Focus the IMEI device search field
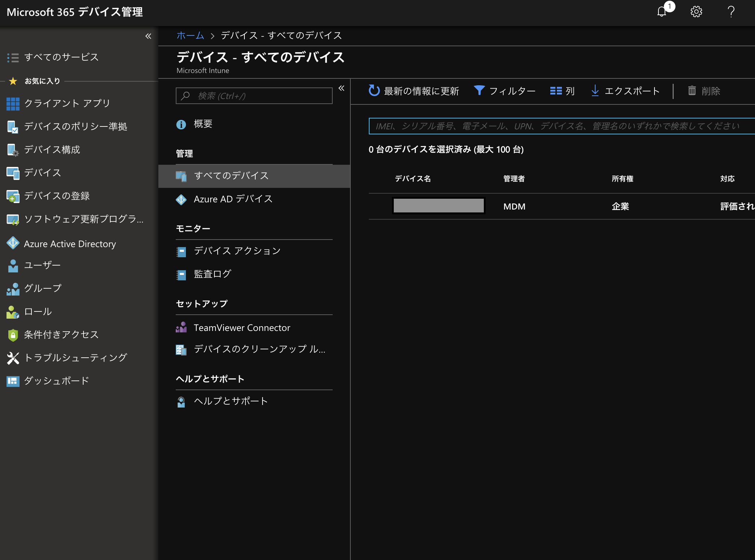 [x=562, y=126]
